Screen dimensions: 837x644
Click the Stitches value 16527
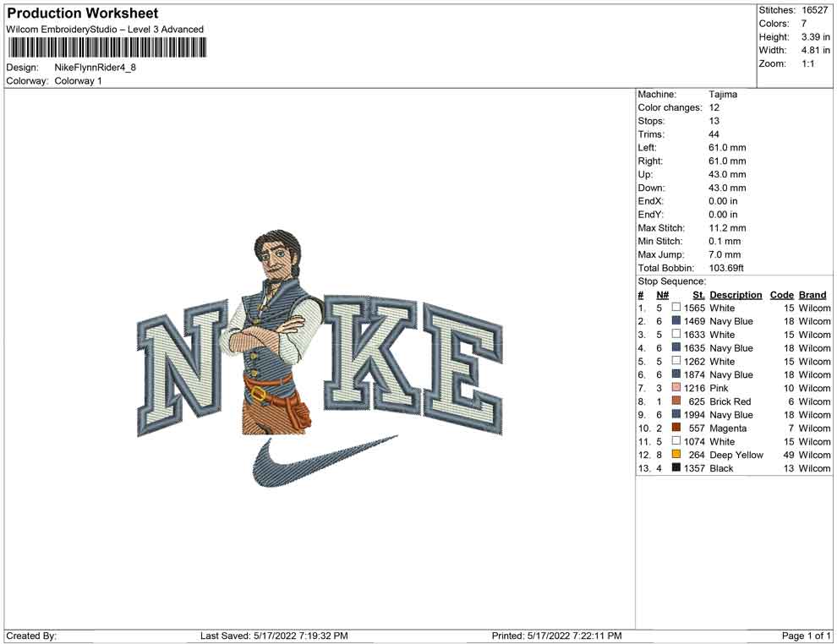coord(814,10)
